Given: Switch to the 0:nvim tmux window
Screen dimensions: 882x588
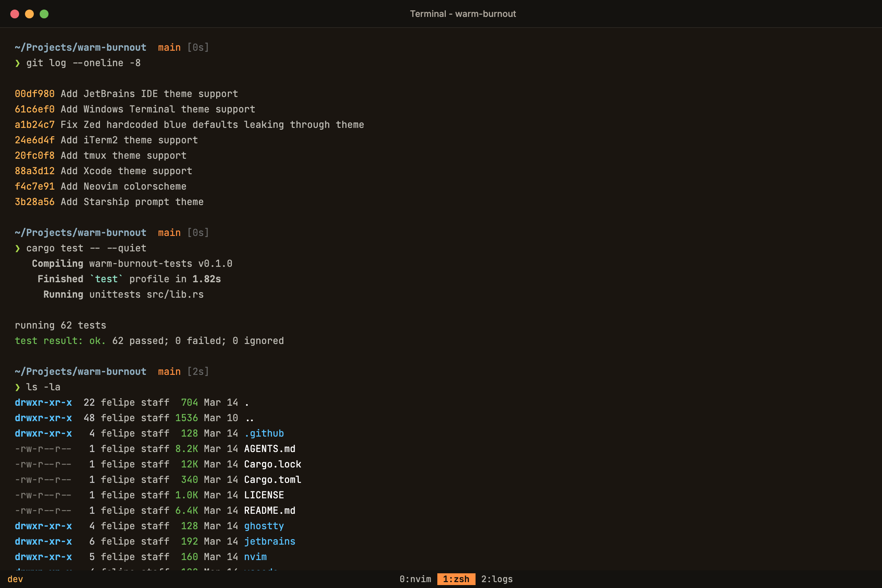Looking at the screenshot, I should 415,579.
